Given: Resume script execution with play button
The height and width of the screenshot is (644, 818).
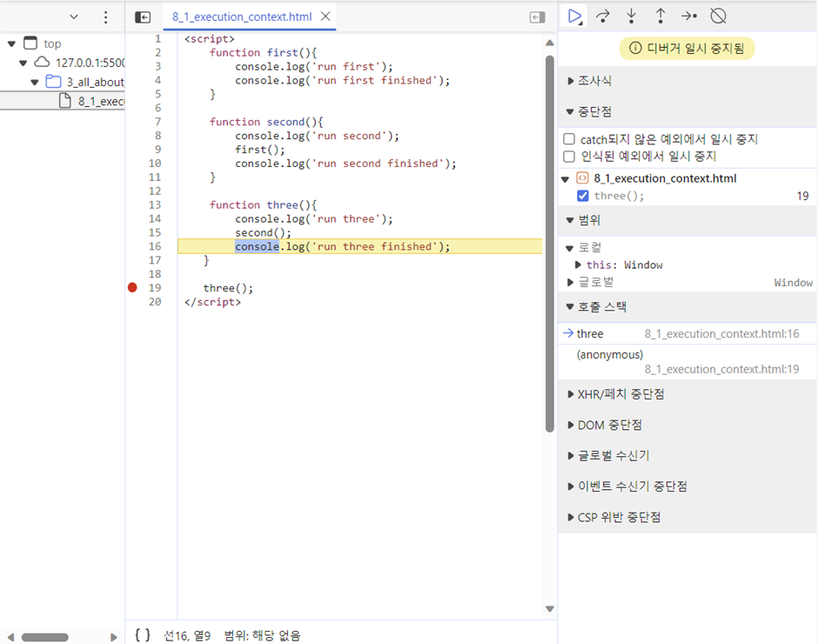Looking at the screenshot, I should (x=574, y=17).
